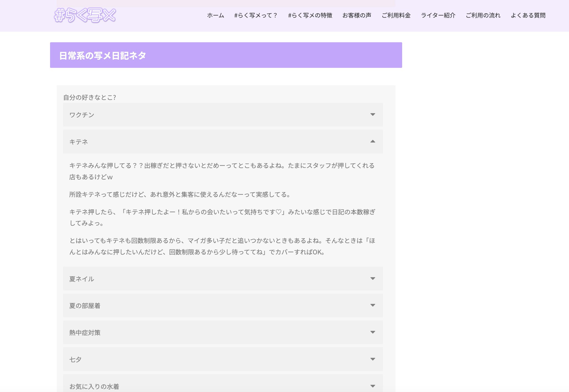Open よくある質問 page link
The height and width of the screenshot is (392, 569).
[x=528, y=15]
